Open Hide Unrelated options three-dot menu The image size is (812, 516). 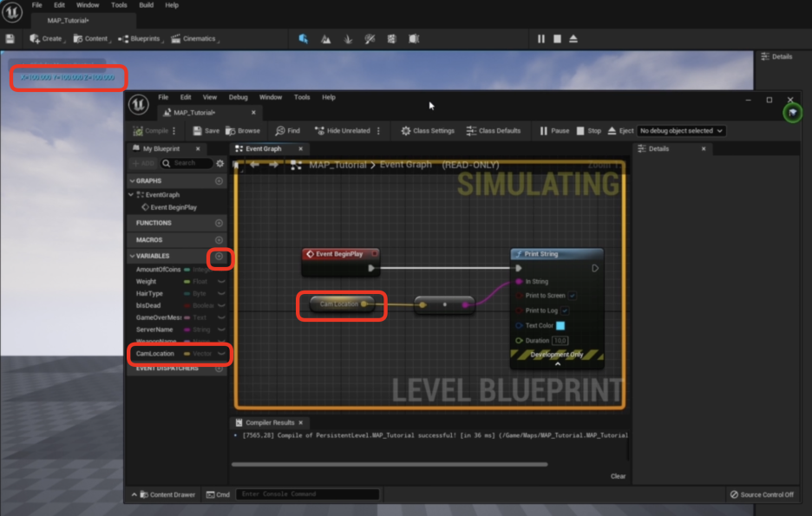pos(378,131)
